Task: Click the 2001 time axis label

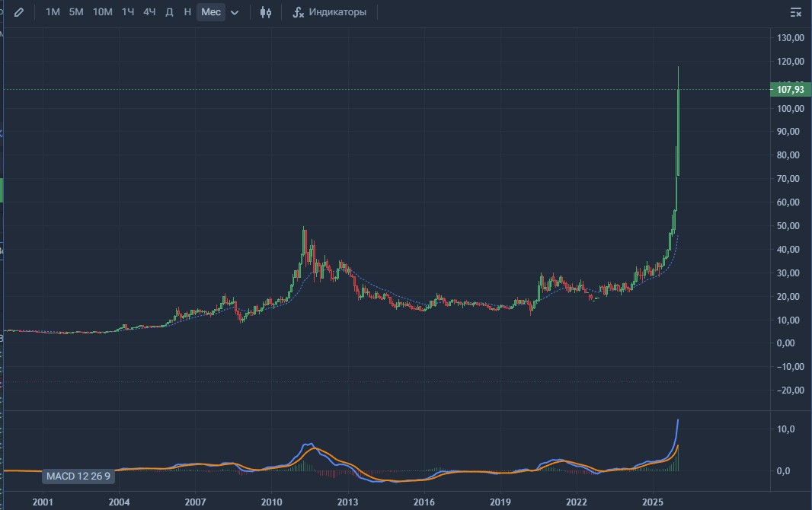Action: [43, 502]
